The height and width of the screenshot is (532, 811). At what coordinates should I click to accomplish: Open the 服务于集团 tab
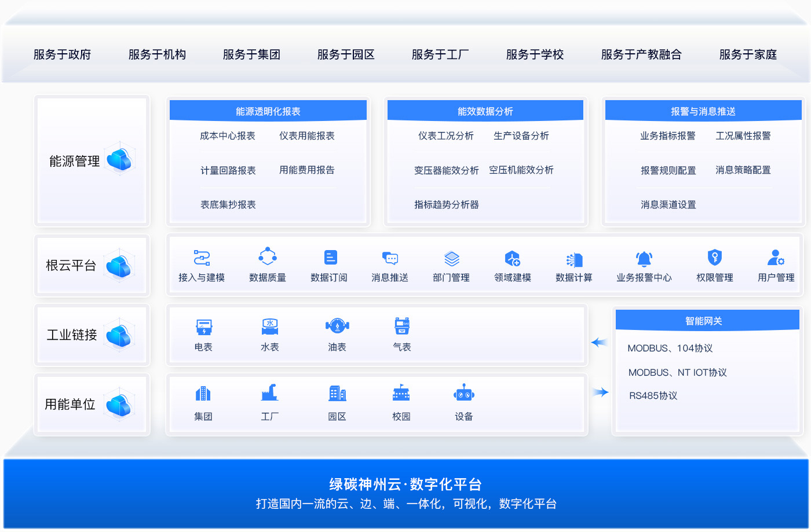coord(251,54)
